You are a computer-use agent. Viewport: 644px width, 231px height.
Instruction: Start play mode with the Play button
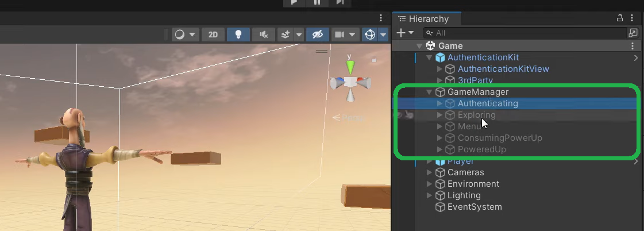[294, 3]
